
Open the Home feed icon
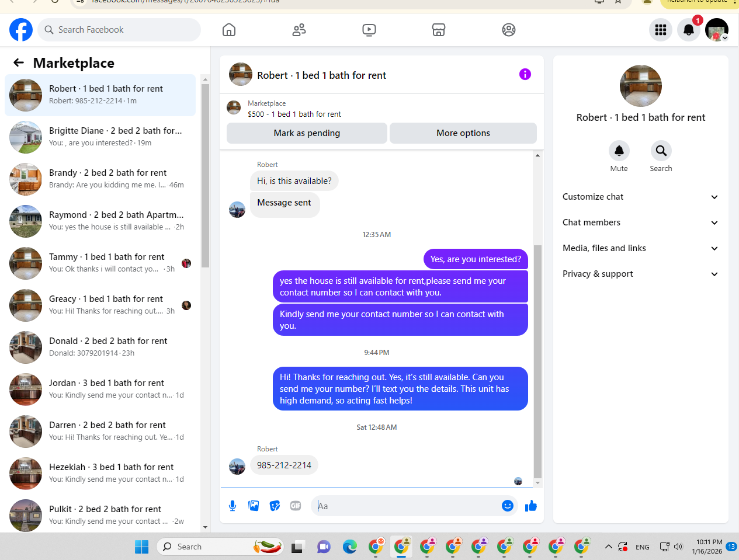[x=229, y=30]
